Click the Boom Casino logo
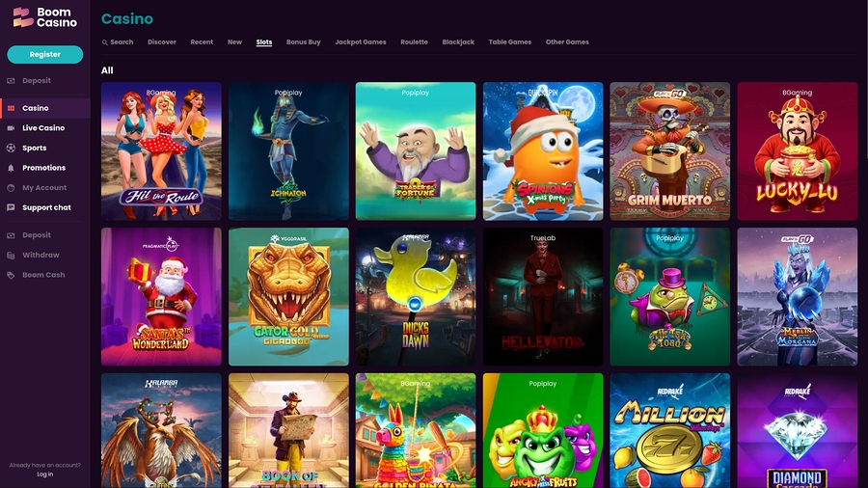868x488 pixels. [x=44, y=17]
